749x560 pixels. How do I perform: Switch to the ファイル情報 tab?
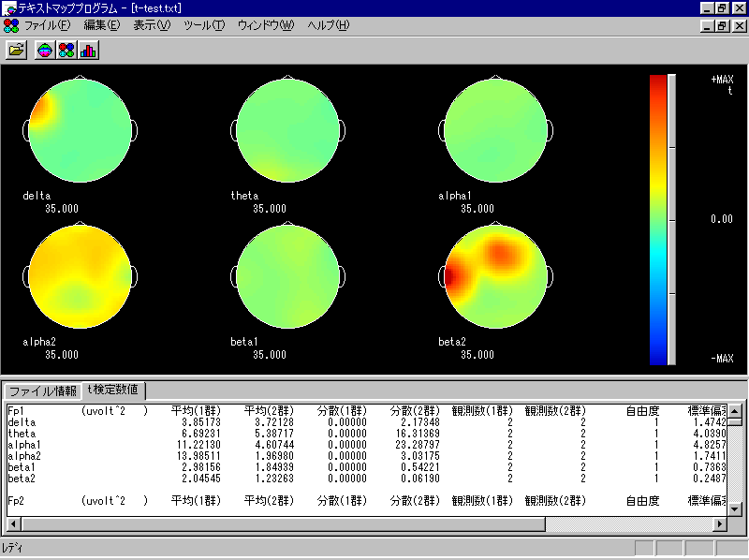pos(43,391)
